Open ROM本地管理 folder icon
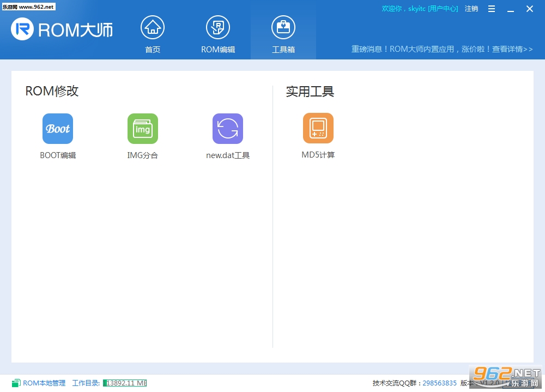This screenshot has height=392, width=545. [x=16, y=383]
